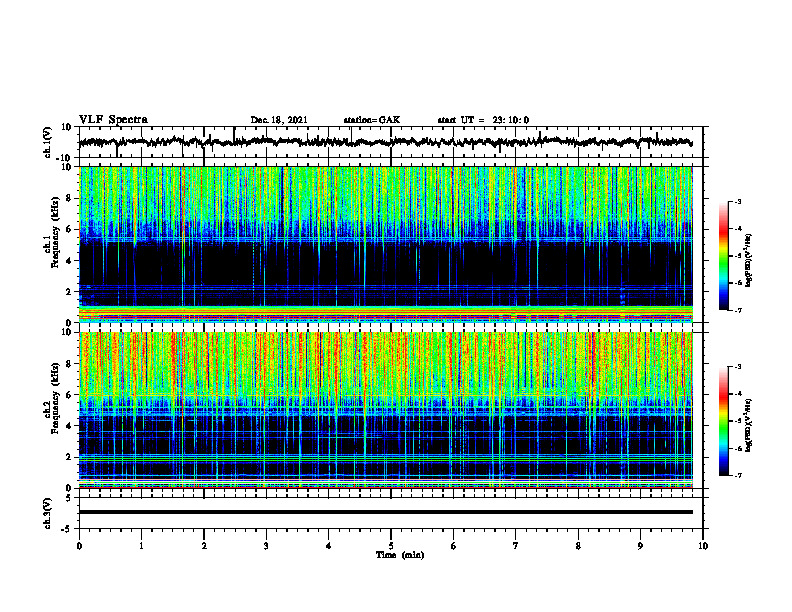Click the "4" kHz tick on ch.1 spectrogram
This screenshot has width=792, height=612.
pyautogui.click(x=70, y=261)
